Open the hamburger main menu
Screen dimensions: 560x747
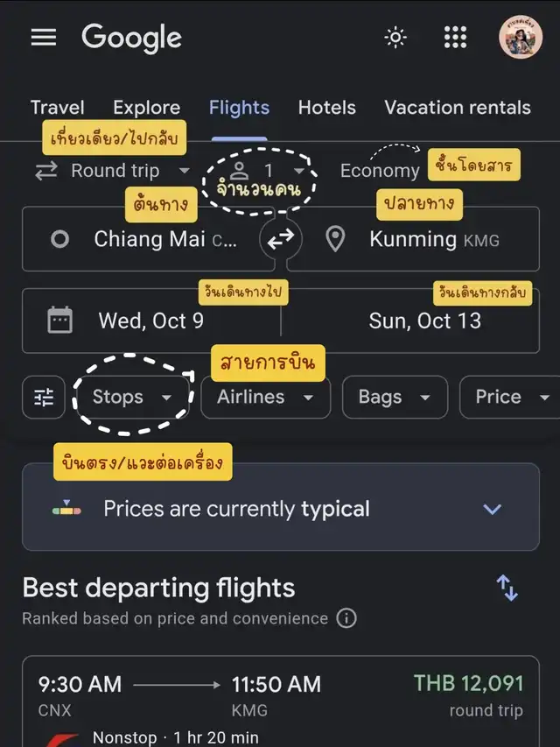tap(44, 38)
